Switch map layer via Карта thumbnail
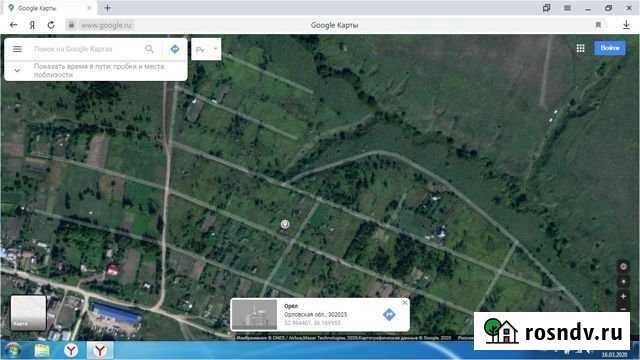Screen dimensions: 640x360 coord(28,313)
